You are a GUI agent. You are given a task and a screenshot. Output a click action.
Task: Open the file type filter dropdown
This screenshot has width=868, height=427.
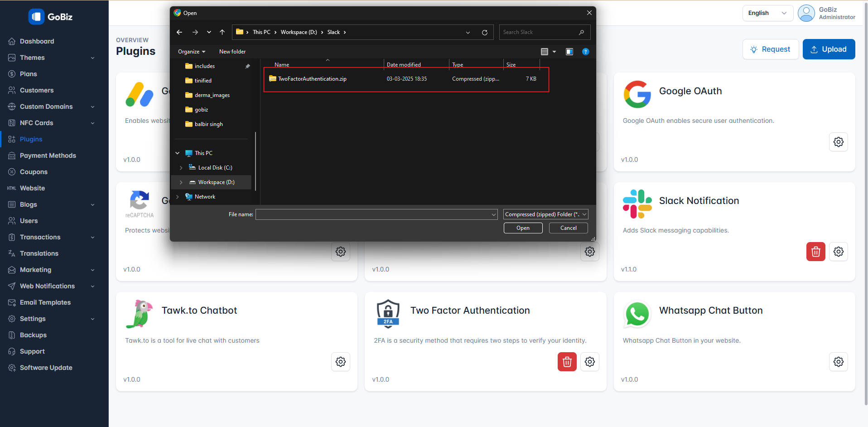point(545,214)
